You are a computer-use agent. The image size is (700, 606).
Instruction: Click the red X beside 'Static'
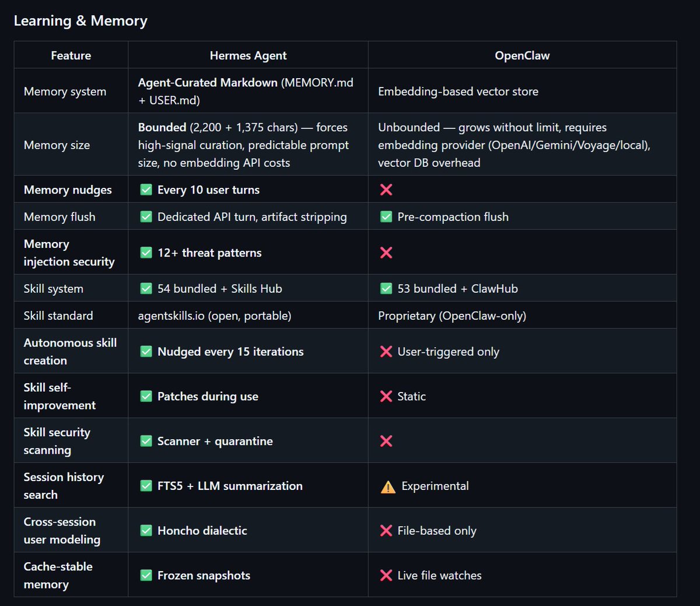tap(386, 397)
